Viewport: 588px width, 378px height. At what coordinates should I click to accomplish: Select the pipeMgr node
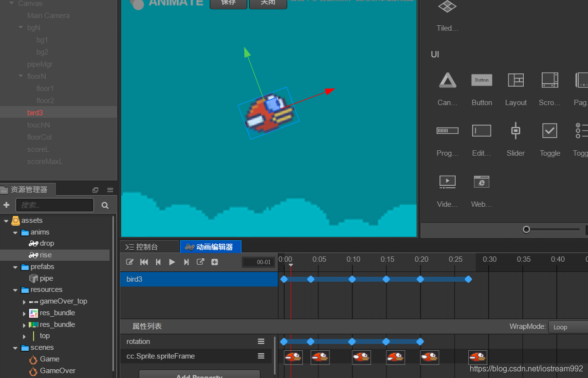40,64
